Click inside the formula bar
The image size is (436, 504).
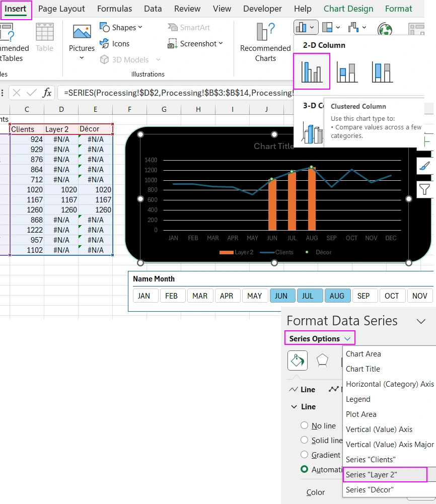(x=201, y=93)
